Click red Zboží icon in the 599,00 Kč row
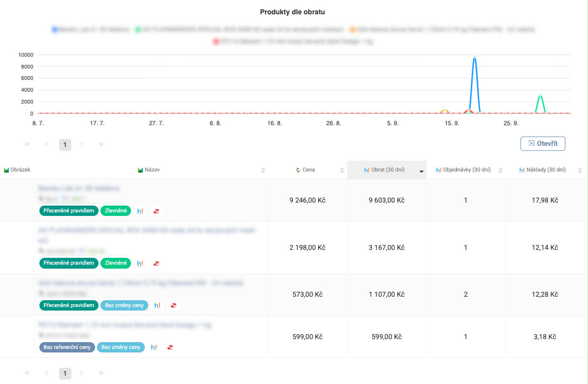588x384 pixels. (x=170, y=348)
